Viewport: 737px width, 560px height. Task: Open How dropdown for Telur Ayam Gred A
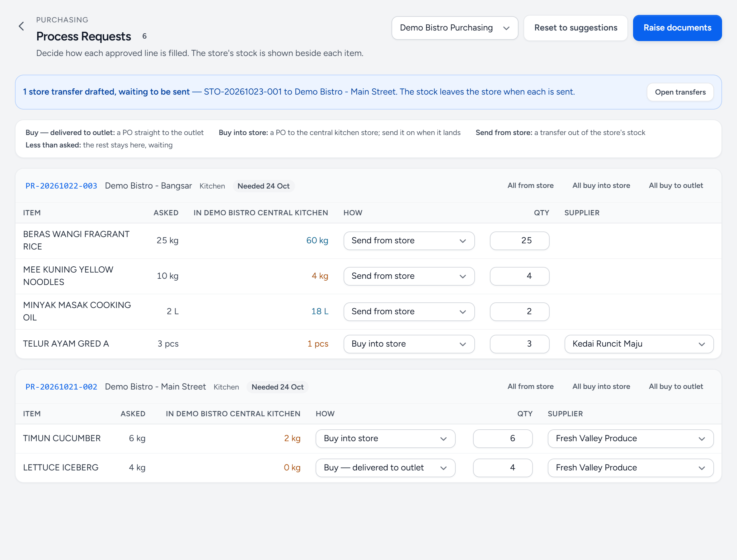409,344
